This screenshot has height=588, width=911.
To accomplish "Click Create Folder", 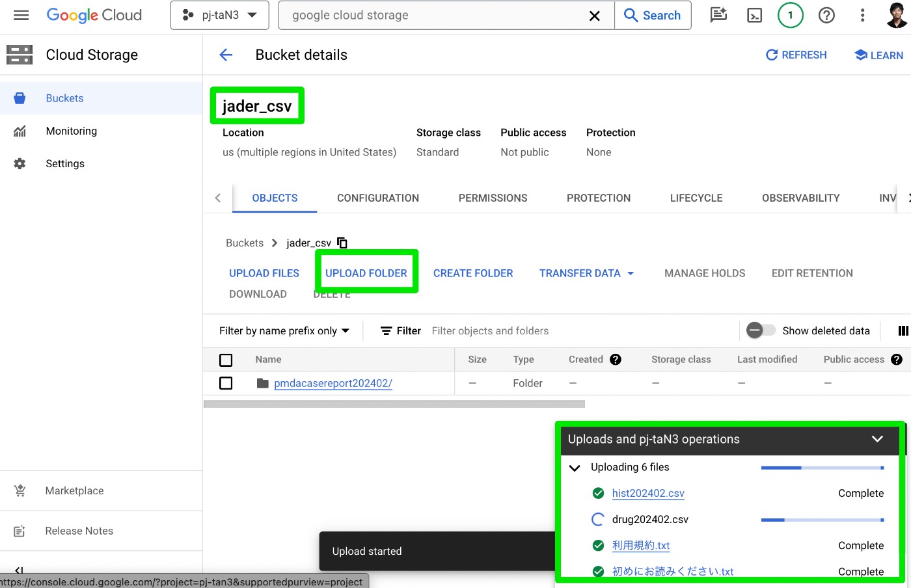I will [x=473, y=273].
